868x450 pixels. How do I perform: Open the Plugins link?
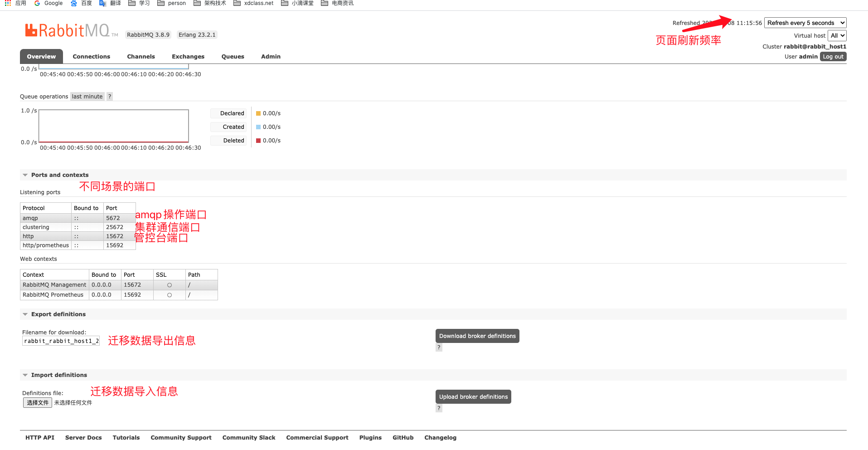[x=370, y=438]
